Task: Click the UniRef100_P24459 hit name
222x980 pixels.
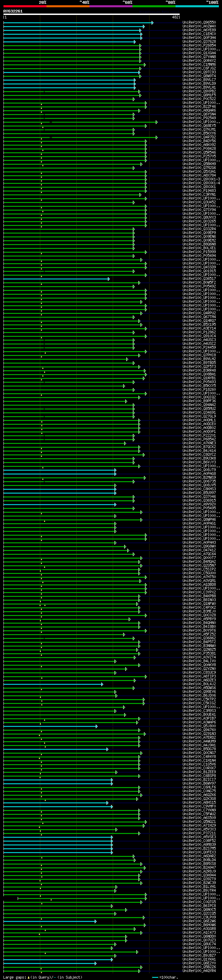Action: [x=199, y=347]
